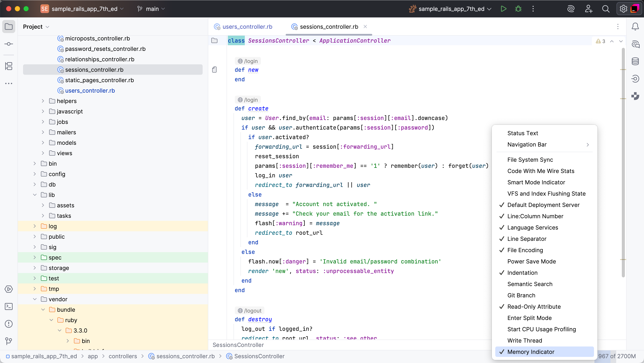The width and height of the screenshot is (644, 363).
Task: Enable Git Branch status bar widget
Action: pyautogui.click(x=521, y=295)
